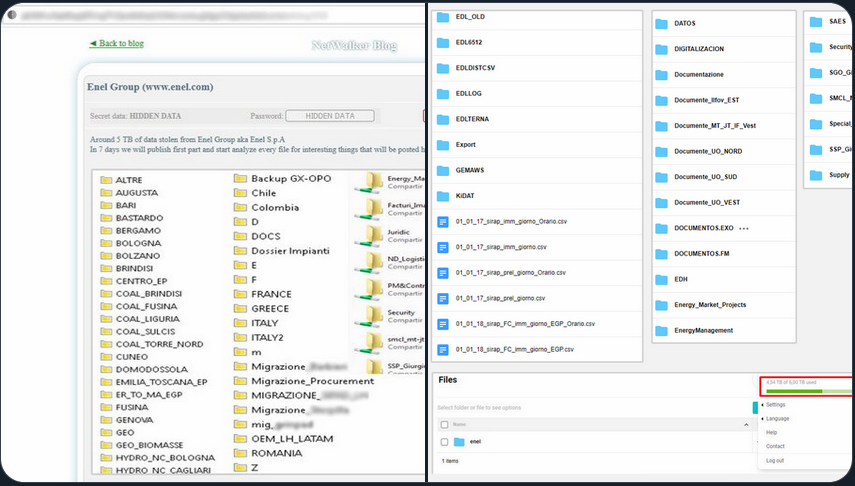Open the Security shared folder icon

tap(370, 316)
